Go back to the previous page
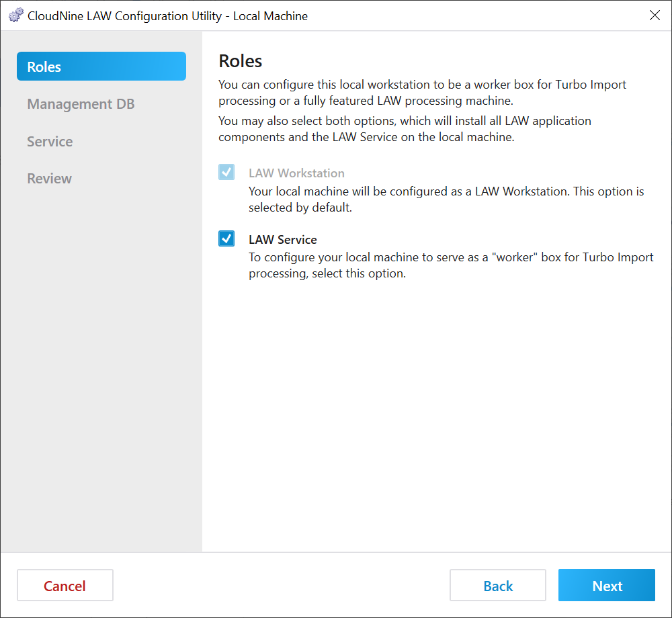The image size is (672, 618). pyautogui.click(x=497, y=585)
